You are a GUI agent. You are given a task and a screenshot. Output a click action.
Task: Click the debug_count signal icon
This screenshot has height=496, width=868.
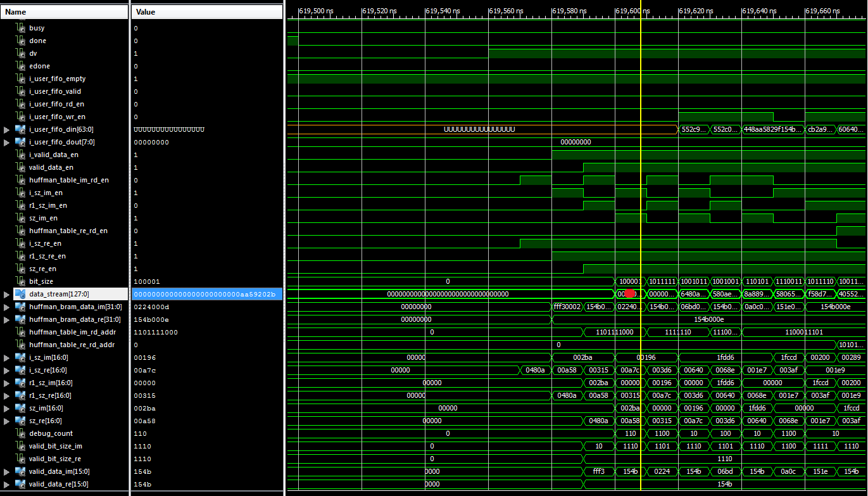(x=20, y=433)
